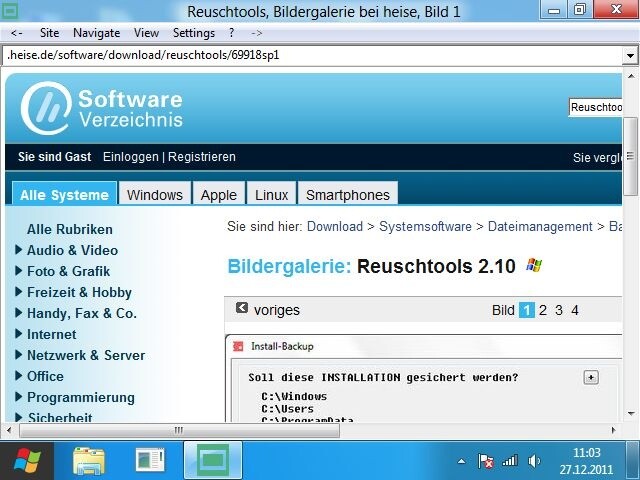Viewport: 640px width, 480px height.
Task: Go to gallery image 3
Action: pyautogui.click(x=559, y=310)
